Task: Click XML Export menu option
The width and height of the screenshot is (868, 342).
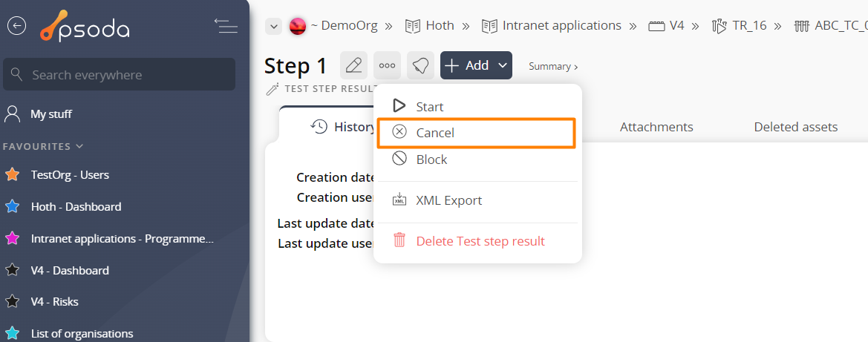Action: tap(448, 200)
